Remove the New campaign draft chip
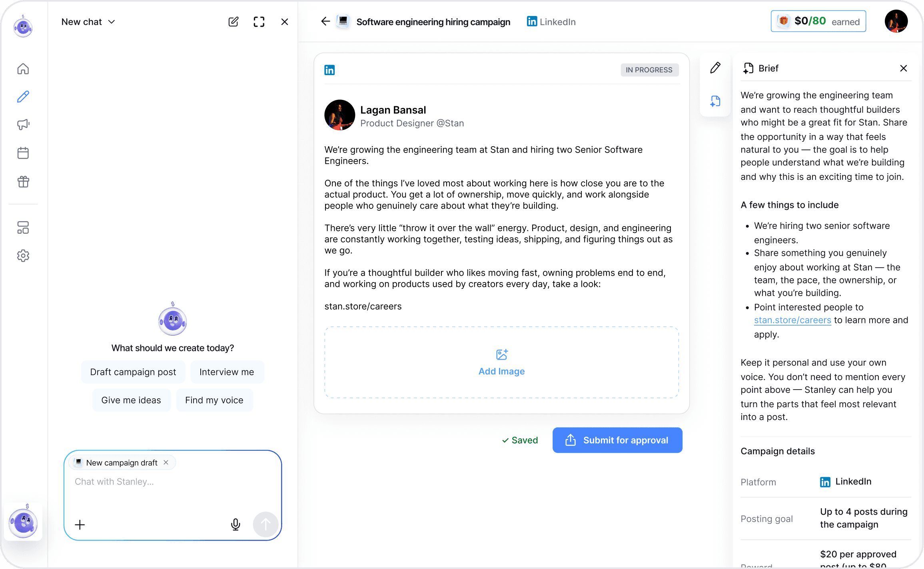Image resolution: width=924 pixels, height=569 pixels. [x=166, y=462]
